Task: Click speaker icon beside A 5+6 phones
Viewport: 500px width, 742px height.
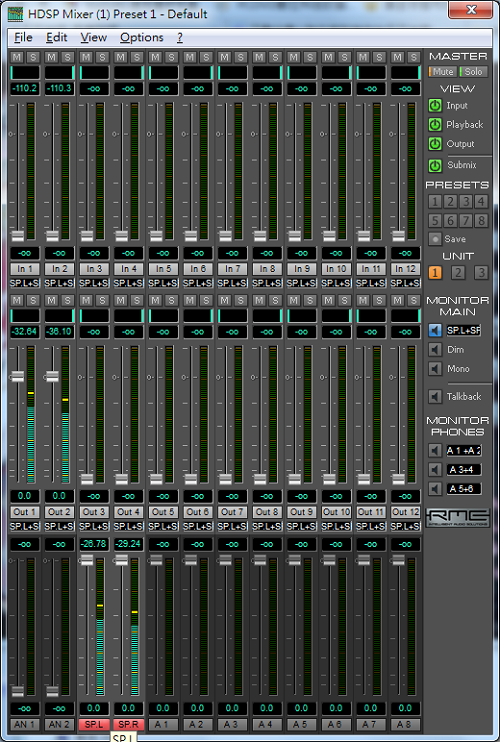Action: click(x=435, y=488)
